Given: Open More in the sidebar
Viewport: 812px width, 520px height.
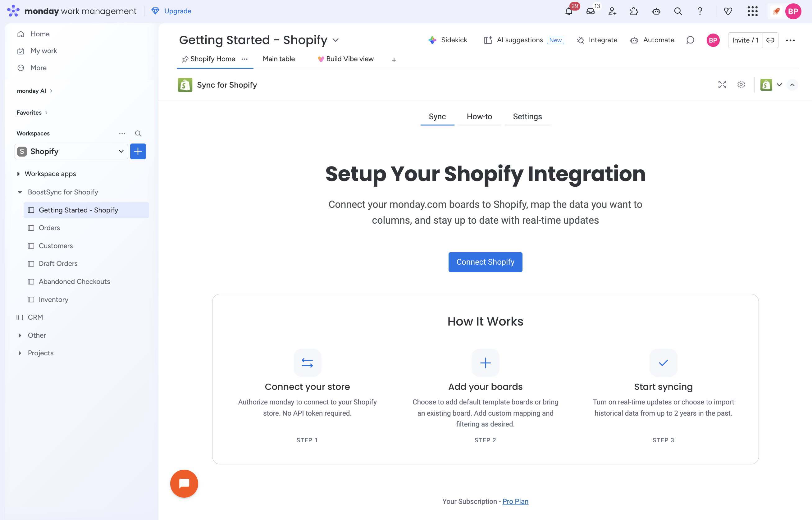Looking at the screenshot, I should (x=32, y=68).
